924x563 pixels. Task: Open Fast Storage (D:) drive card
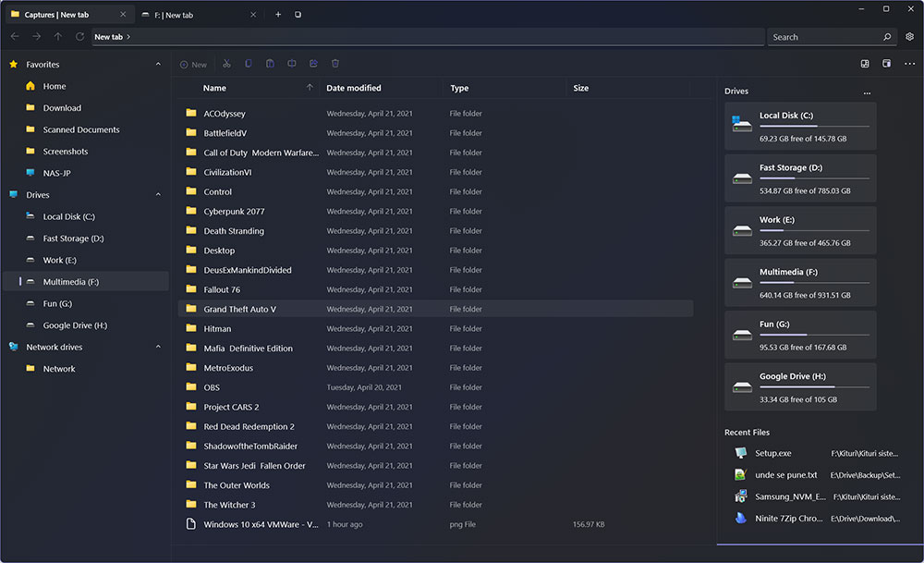(800, 178)
